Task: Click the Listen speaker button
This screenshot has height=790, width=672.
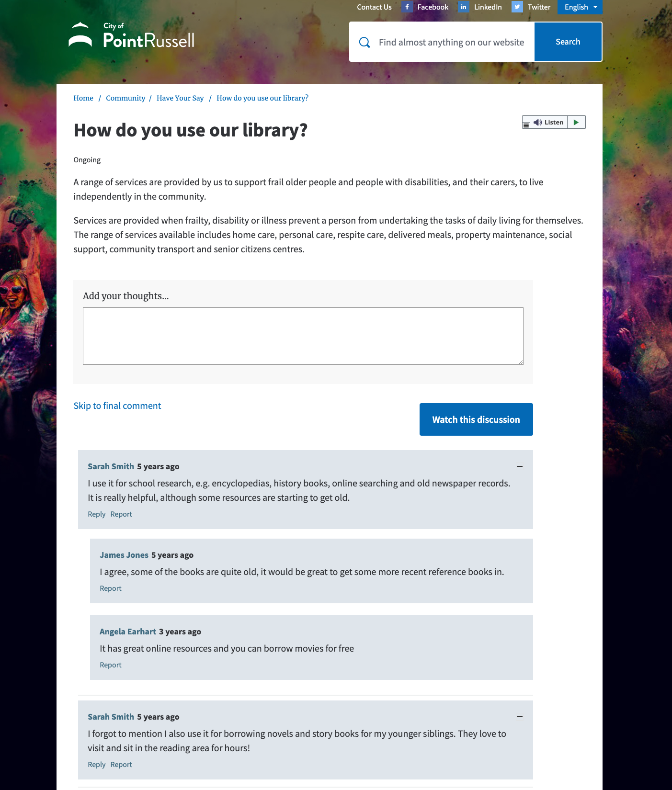Action: click(x=549, y=123)
